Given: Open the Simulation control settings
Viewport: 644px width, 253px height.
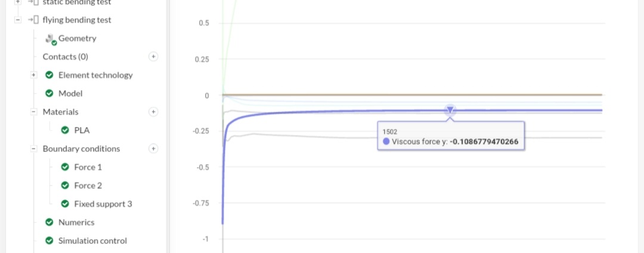Looking at the screenshot, I should coord(92,241).
